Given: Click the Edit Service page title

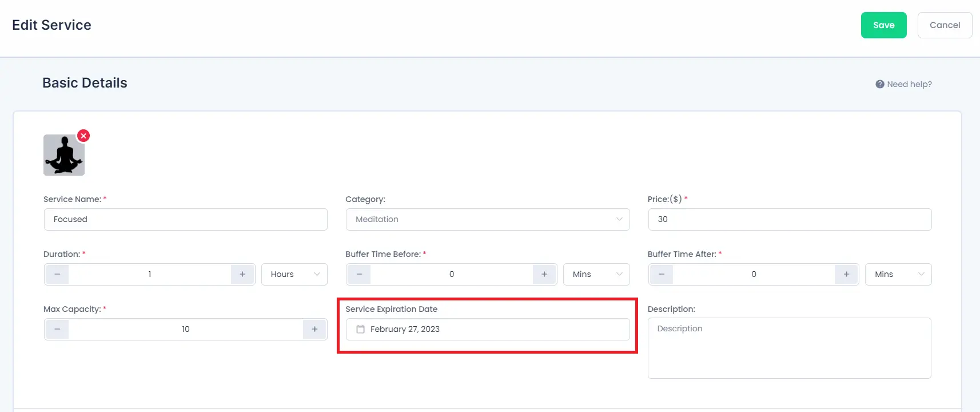Looking at the screenshot, I should (x=51, y=25).
